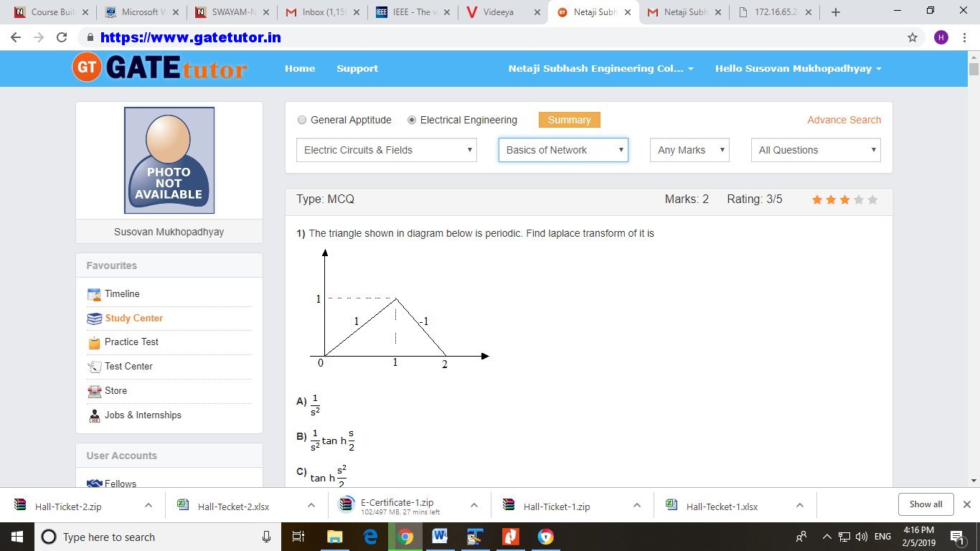Select the General Apptitude radio button
Image resolution: width=980 pixels, height=551 pixels.
302,120
